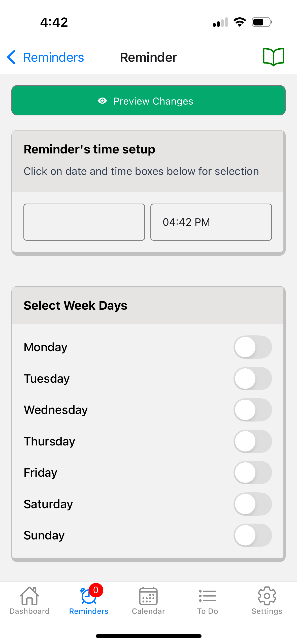Enable the Monday toggle

tap(253, 347)
